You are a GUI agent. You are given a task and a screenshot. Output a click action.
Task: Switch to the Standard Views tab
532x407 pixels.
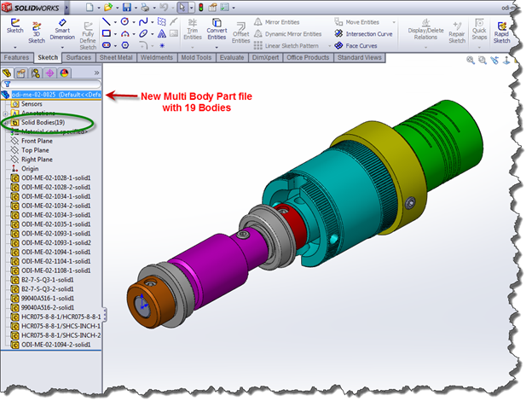click(360, 57)
